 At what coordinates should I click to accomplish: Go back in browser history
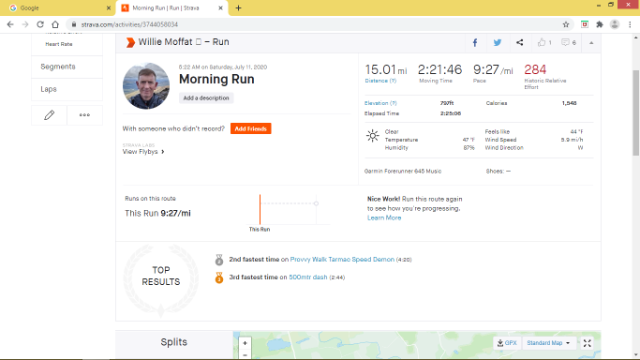(10, 24)
